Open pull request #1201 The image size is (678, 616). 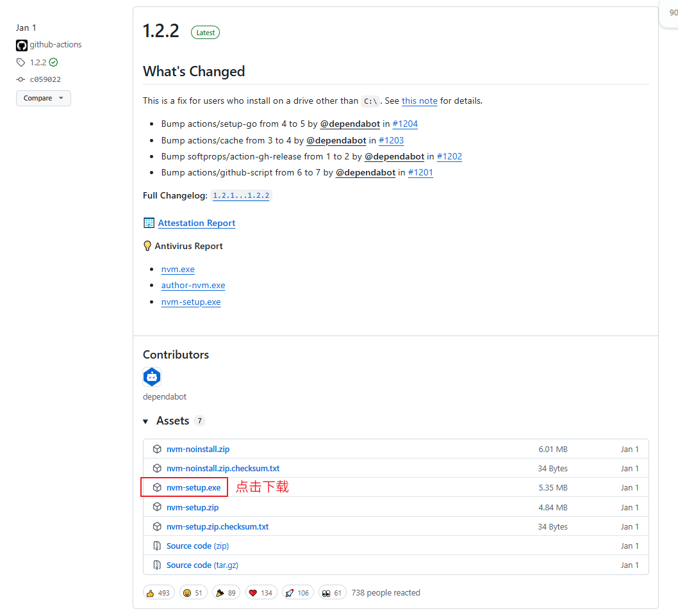tap(420, 172)
